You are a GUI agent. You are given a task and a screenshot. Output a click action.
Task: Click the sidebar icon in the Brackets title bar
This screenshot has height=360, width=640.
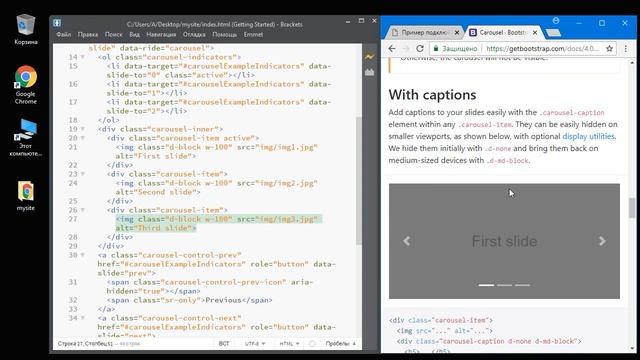coord(57,23)
